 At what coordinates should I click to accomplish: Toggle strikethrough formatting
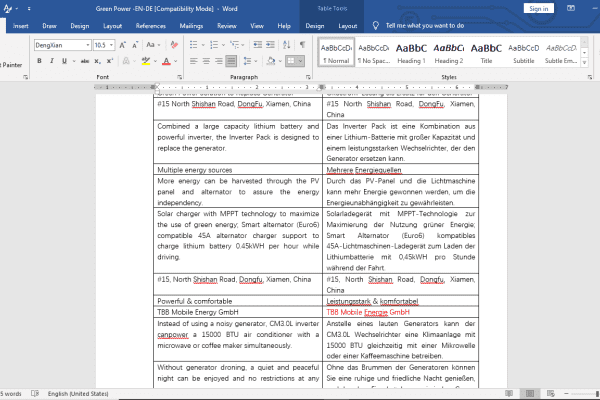85,61
